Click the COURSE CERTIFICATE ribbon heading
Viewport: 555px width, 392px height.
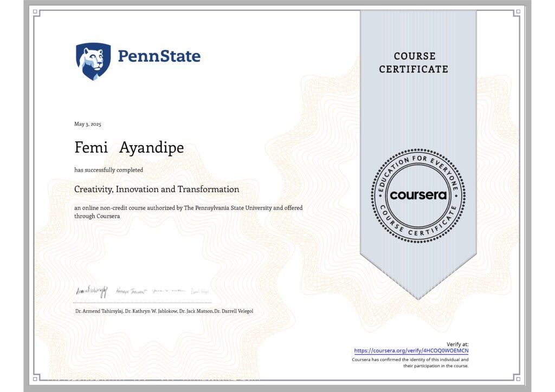pos(414,63)
